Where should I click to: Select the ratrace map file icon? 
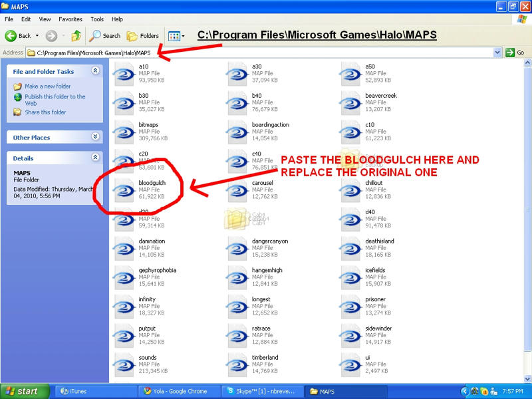pyautogui.click(x=238, y=336)
